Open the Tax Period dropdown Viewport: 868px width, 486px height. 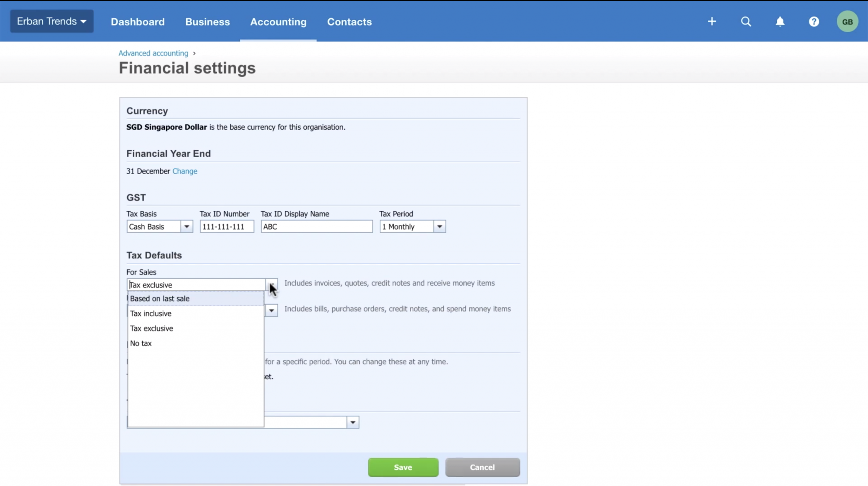(x=440, y=226)
